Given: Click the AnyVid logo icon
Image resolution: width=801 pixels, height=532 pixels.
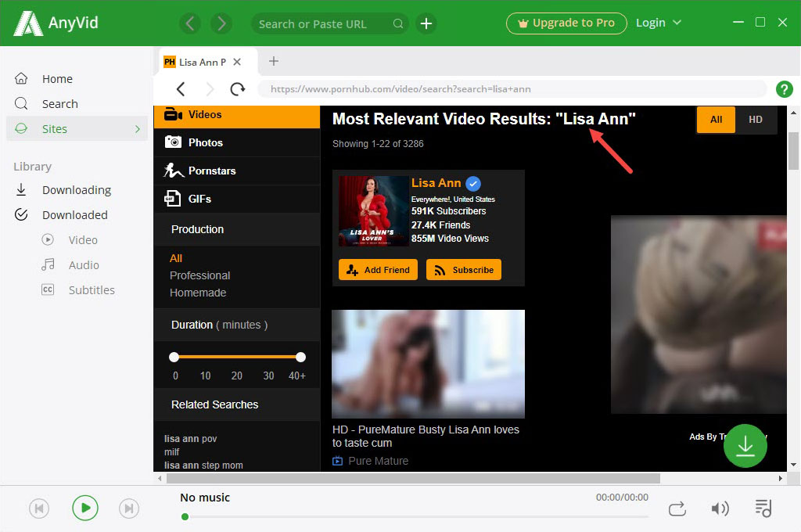Looking at the screenshot, I should 28,23.
